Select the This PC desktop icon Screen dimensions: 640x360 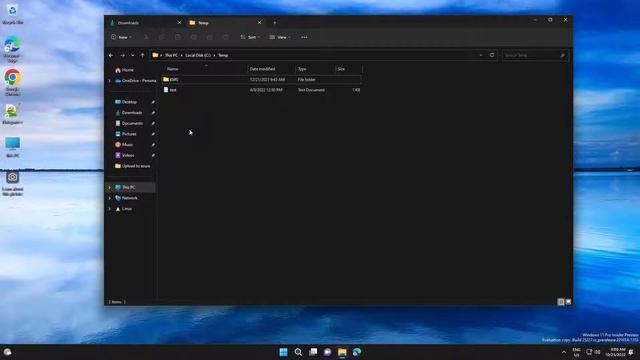[x=13, y=147]
